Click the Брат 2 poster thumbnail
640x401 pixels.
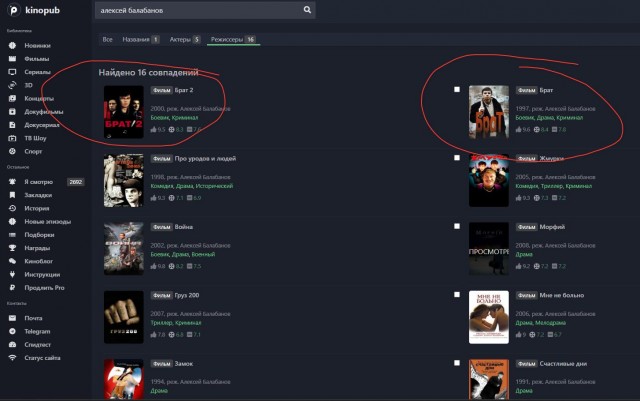[124, 112]
